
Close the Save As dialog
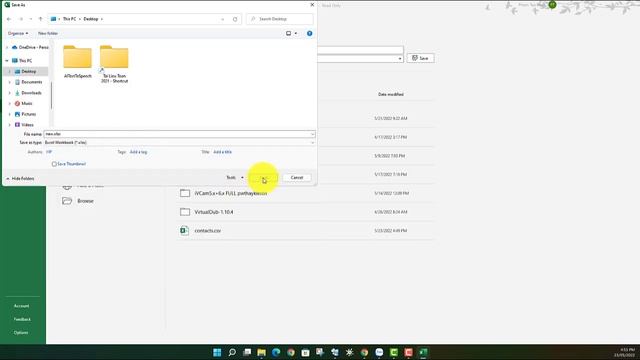pos(312,5)
